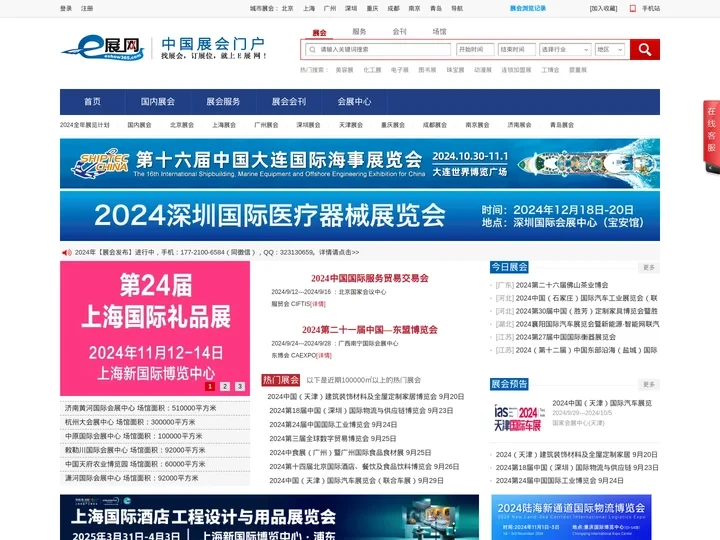Viewport: 720px width, 540px height.
Task: Open the 在线客服 side widget
Action: [x=711, y=136]
